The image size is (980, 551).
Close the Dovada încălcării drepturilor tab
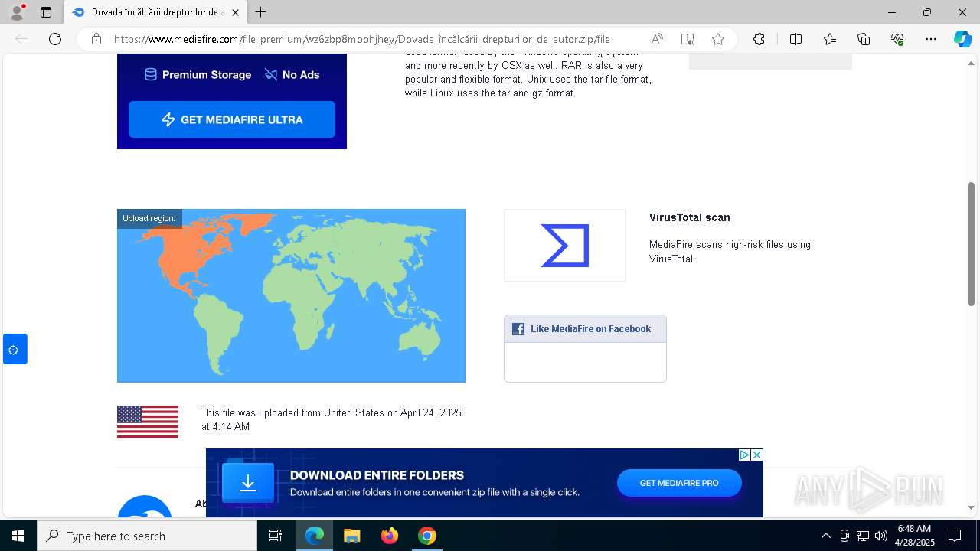click(236, 12)
